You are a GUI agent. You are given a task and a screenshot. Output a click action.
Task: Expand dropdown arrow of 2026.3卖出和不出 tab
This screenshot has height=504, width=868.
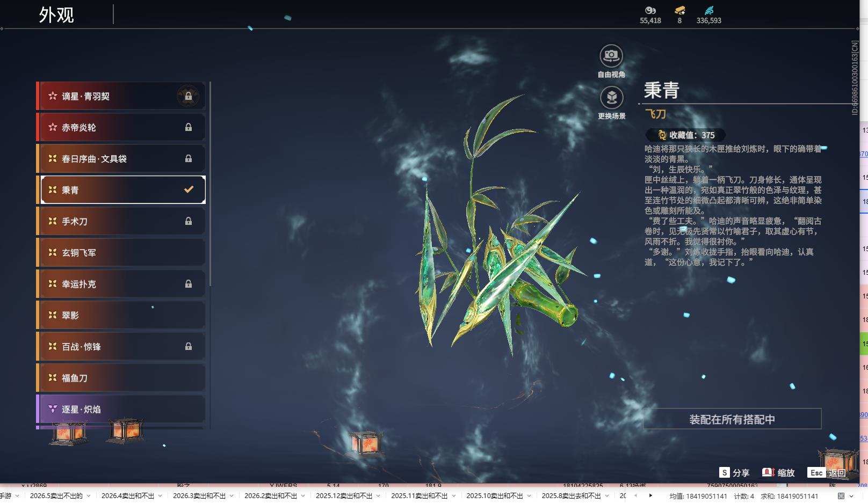tap(232, 496)
